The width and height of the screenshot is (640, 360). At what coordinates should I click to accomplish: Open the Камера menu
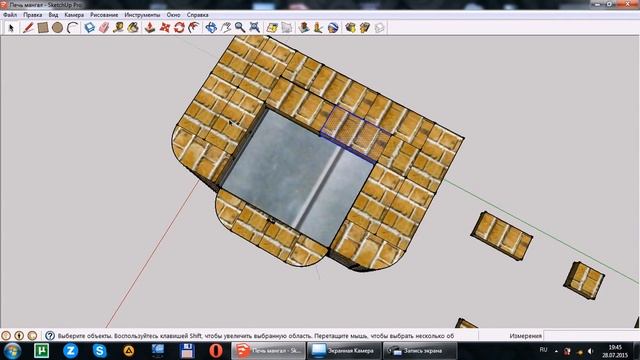[x=74, y=15]
